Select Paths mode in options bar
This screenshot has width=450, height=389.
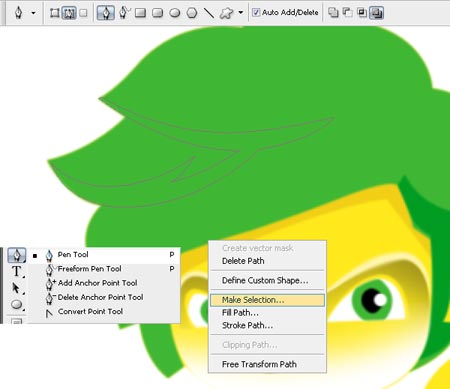click(69, 13)
